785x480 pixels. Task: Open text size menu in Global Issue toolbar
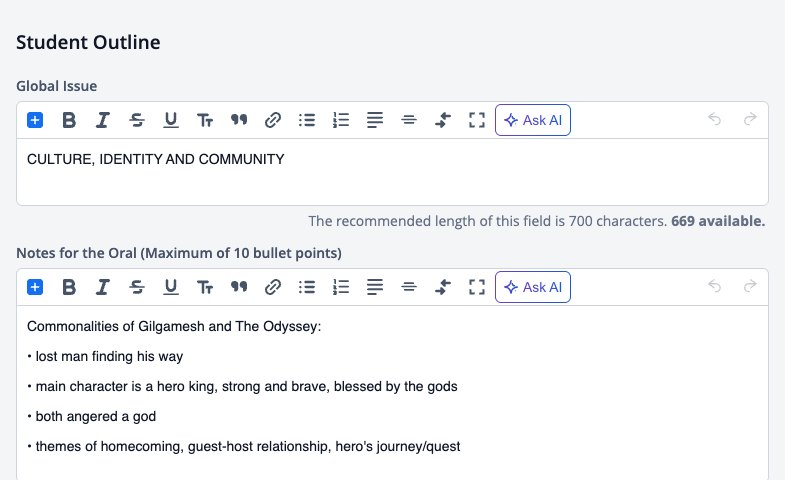point(205,120)
